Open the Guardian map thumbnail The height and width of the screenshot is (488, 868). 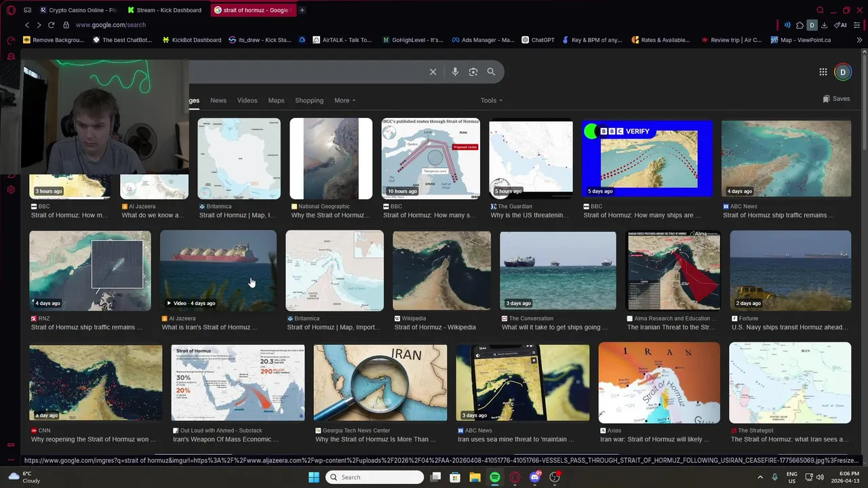click(x=531, y=159)
